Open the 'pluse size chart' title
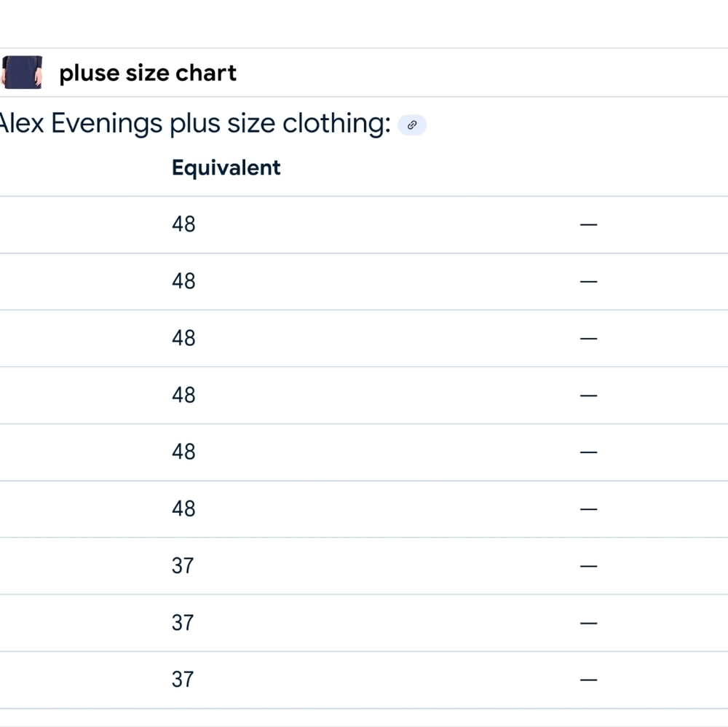Image resolution: width=728 pixels, height=727 pixels. click(x=148, y=73)
